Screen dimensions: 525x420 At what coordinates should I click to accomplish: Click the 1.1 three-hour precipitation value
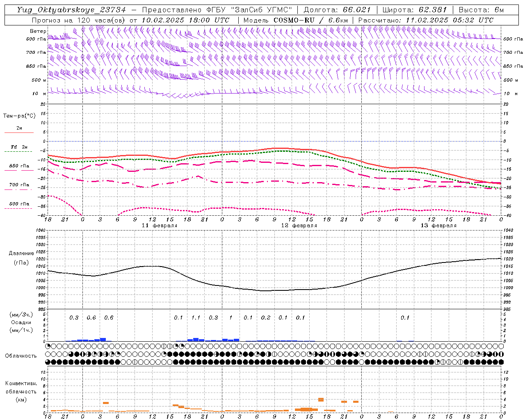[x=196, y=317]
